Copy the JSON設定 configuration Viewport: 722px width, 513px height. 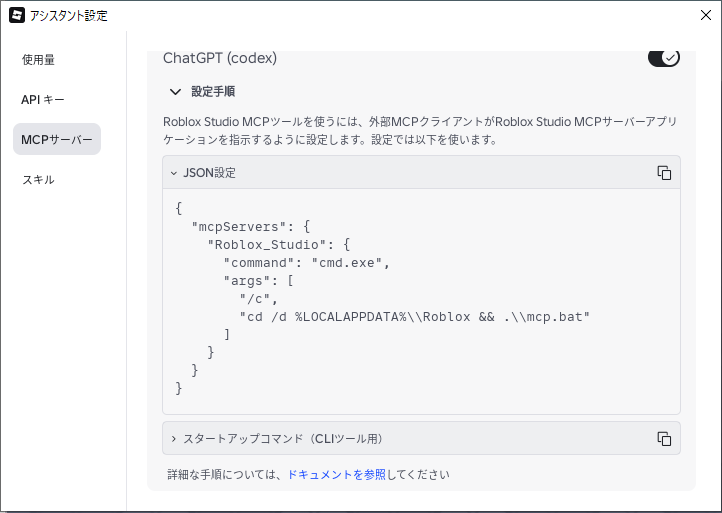point(664,173)
